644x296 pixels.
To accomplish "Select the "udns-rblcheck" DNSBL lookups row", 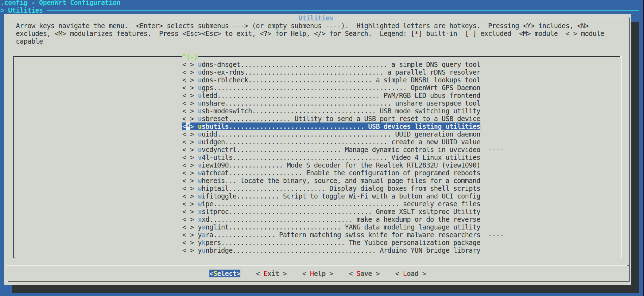I will (331, 80).
